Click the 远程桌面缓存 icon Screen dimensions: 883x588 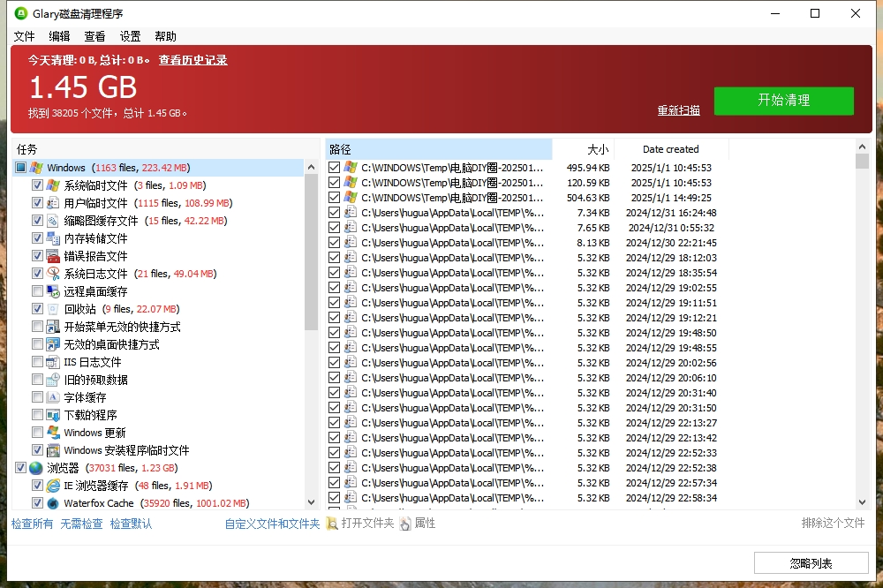pyautogui.click(x=54, y=291)
